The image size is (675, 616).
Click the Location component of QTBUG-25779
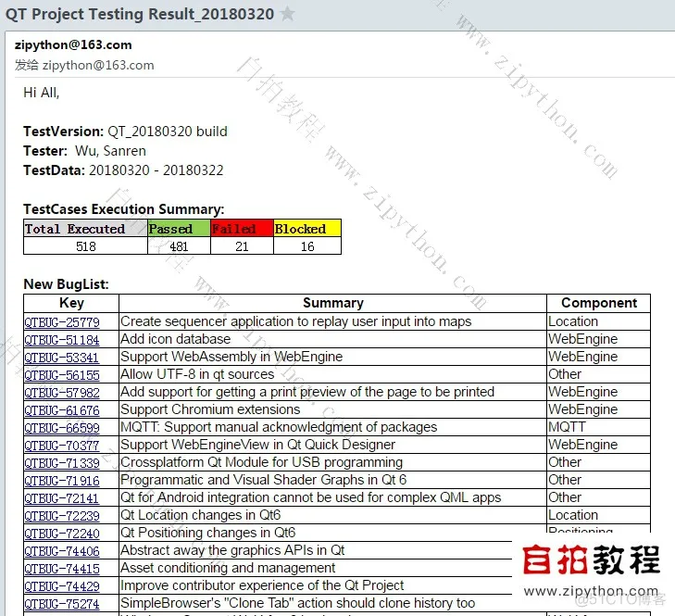(x=573, y=321)
